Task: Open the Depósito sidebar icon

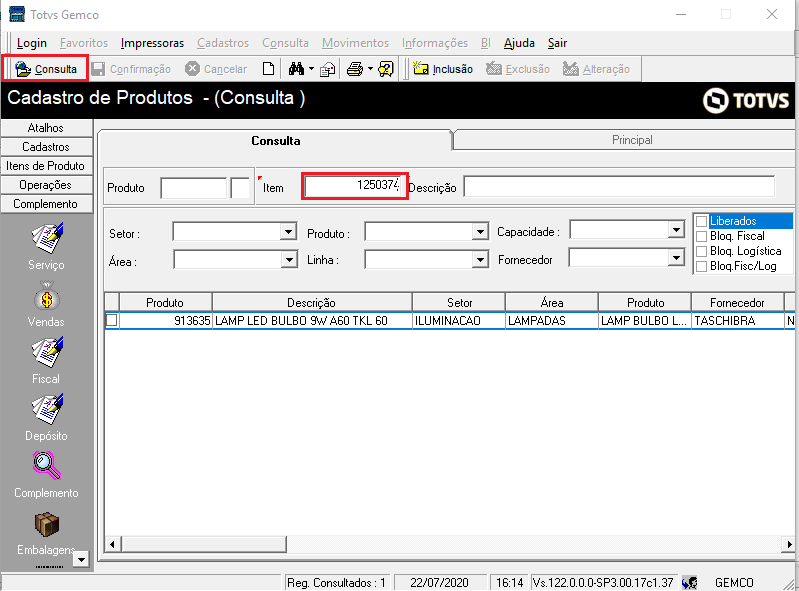Action: [x=47, y=409]
